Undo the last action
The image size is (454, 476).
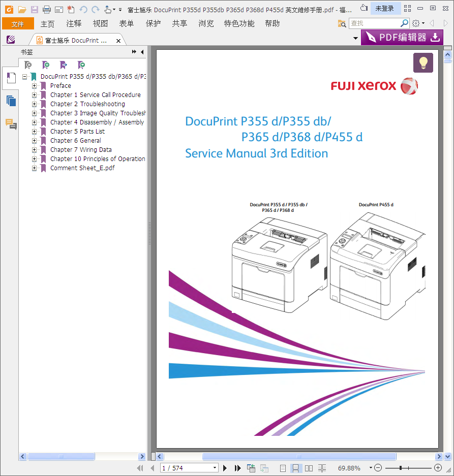[x=83, y=10]
